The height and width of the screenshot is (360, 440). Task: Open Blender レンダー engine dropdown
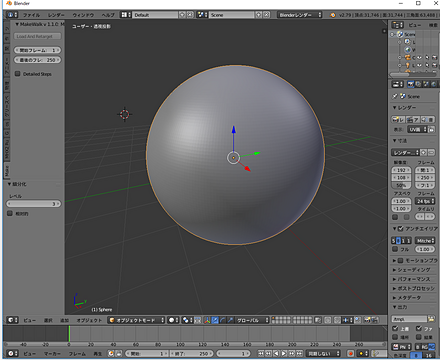click(299, 15)
